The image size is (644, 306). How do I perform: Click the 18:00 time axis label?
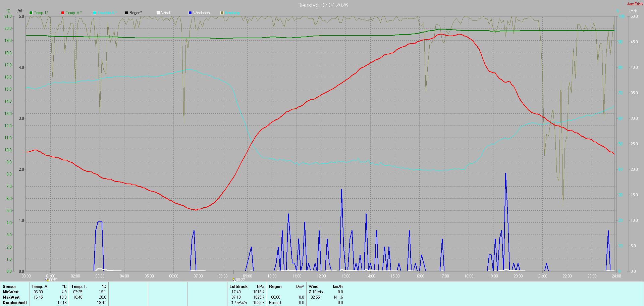tap(469, 276)
